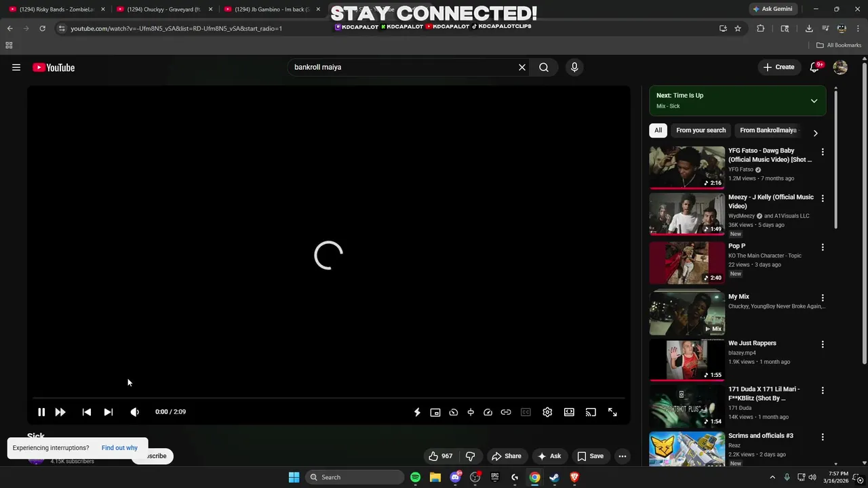The width and height of the screenshot is (868, 488).
Task: Select the From Bankrollmaiya chip
Action: (x=768, y=130)
